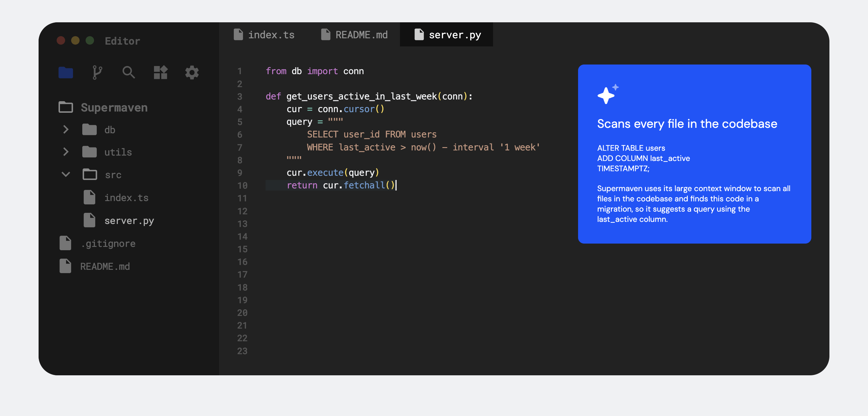Open the source control branch icon
Viewport: 868px width, 416px height.
pyautogui.click(x=97, y=72)
